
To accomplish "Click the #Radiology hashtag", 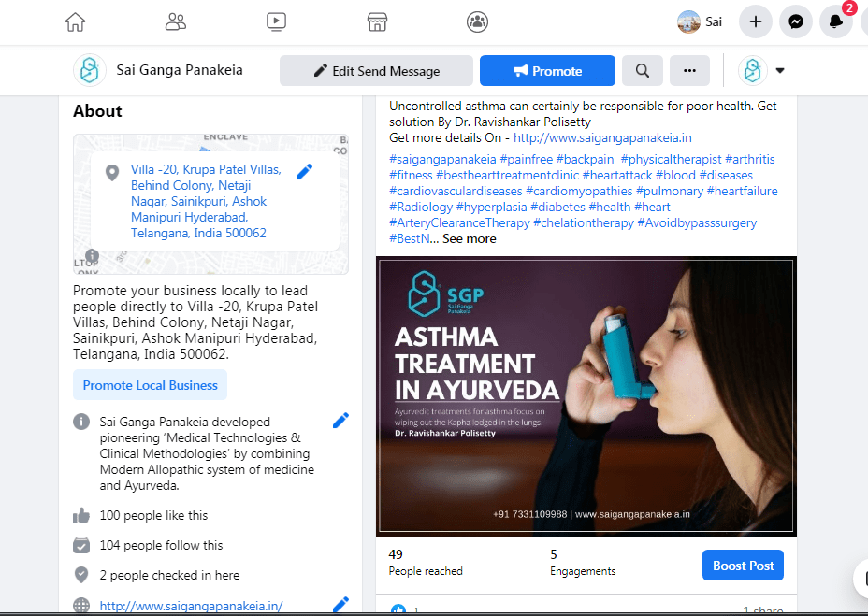I will 421,207.
